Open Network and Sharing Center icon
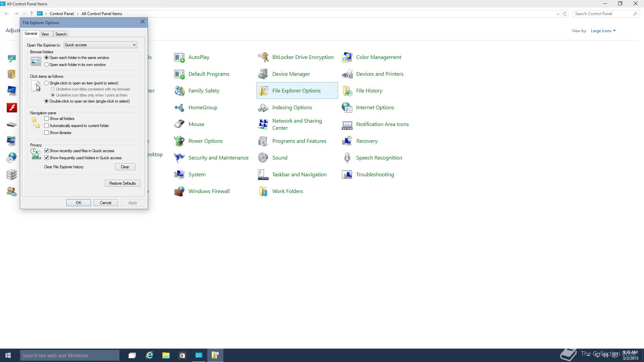Viewport: 644px width, 362px height. pyautogui.click(x=263, y=124)
